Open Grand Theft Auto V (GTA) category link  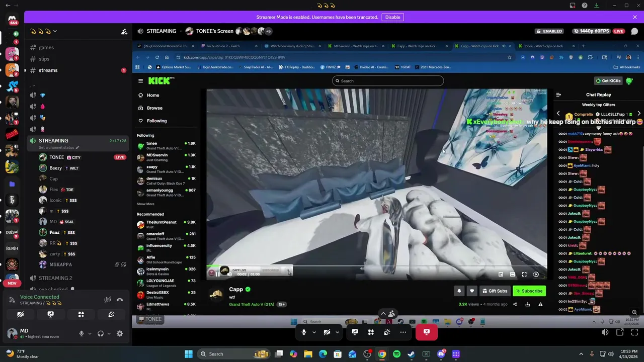click(x=252, y=304)
